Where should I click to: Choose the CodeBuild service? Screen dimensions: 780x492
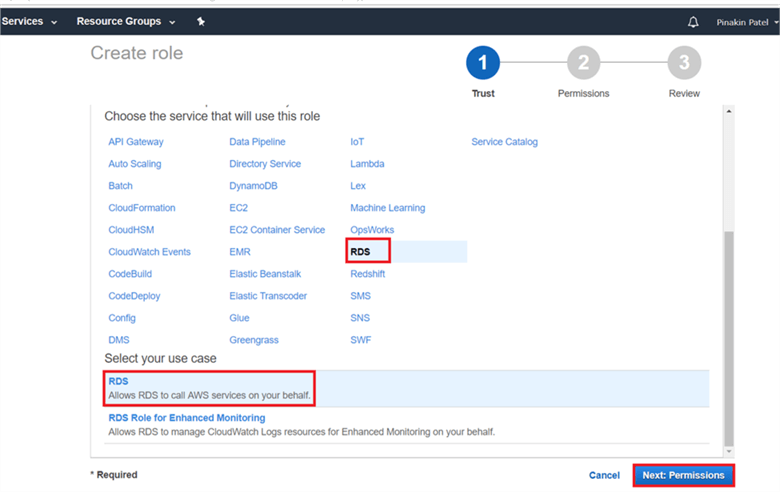click(x=130, y=274)
